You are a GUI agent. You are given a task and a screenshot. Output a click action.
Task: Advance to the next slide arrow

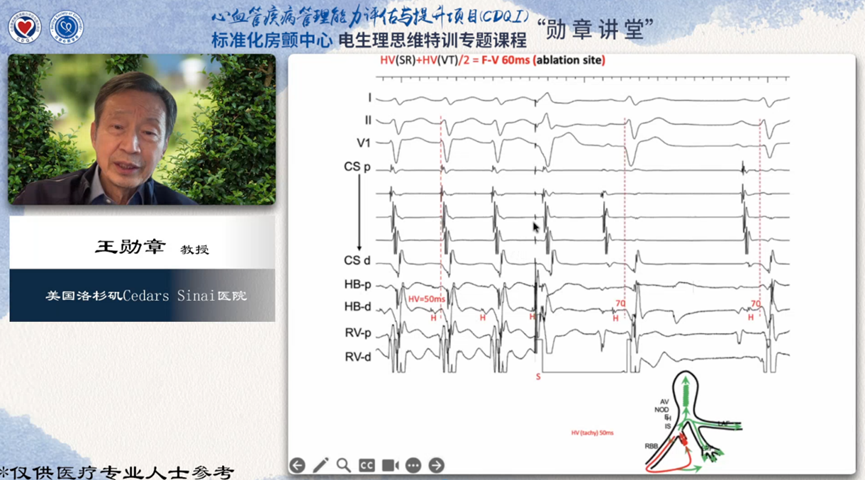[436, 466]
